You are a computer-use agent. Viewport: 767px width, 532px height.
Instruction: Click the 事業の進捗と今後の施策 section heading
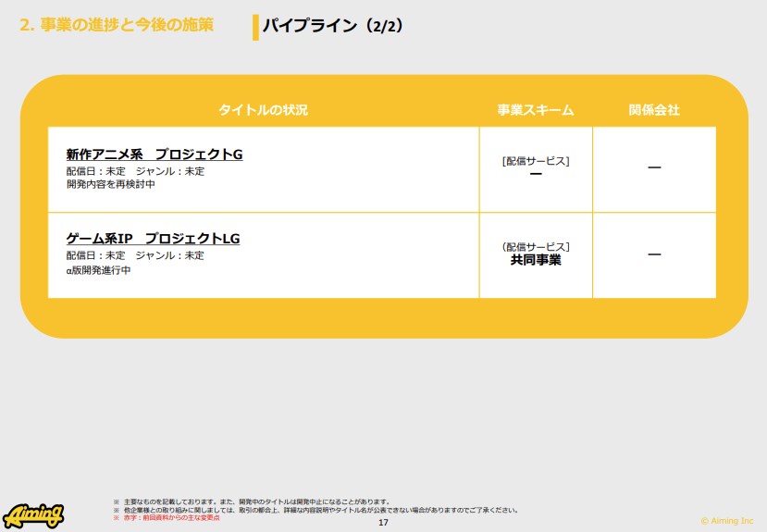(117, 25)
